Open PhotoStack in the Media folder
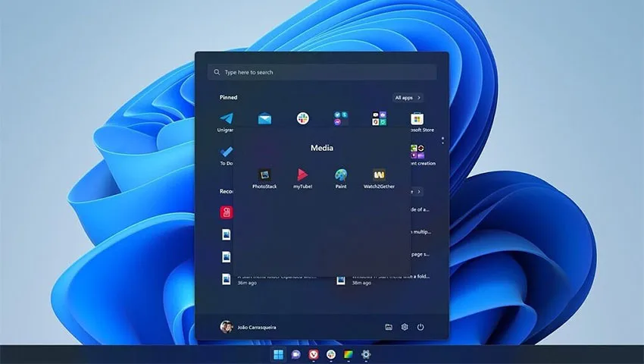Screen dimensions: 644x364 click(264, 178)
